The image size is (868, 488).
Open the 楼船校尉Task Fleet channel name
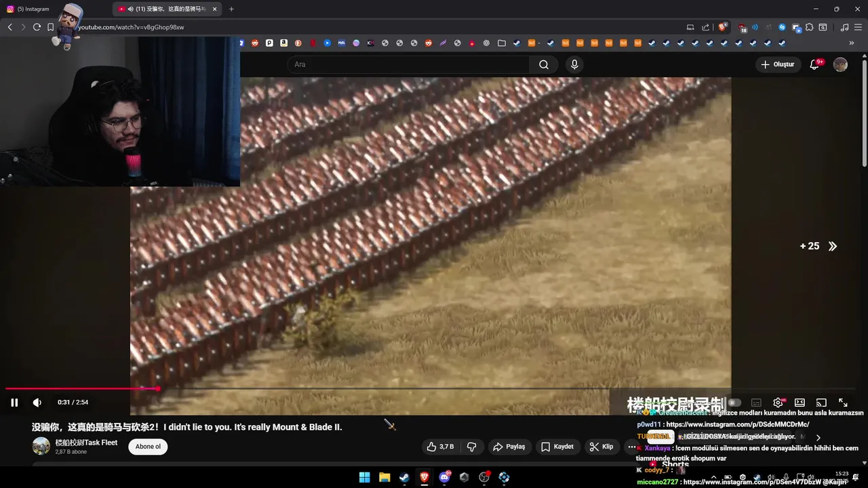point(86,443)
